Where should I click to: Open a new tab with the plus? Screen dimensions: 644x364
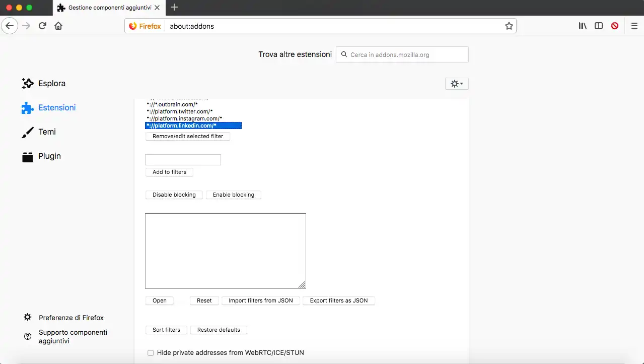[x=174, y=7]
